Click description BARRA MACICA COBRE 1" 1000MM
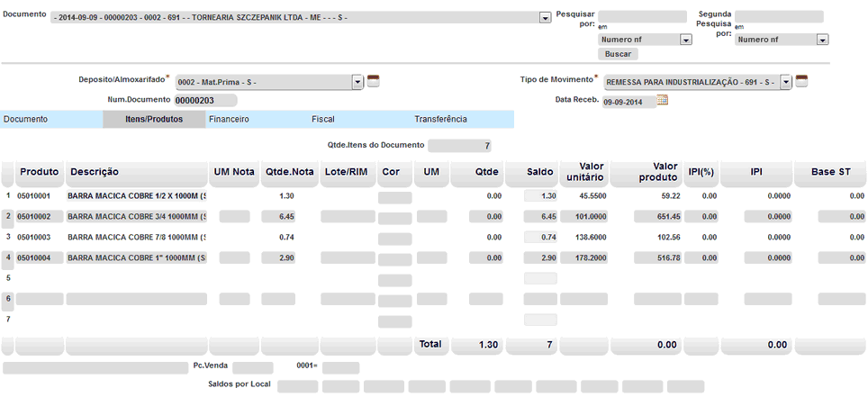Image resolution: width=868 pixels, height=397 pixels. (x=137, y=258)
